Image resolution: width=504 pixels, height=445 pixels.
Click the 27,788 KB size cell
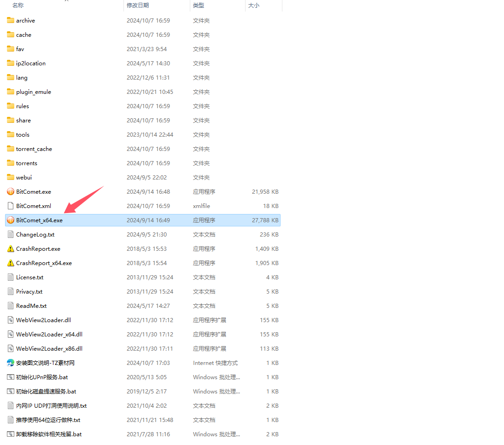coord(265,220)
